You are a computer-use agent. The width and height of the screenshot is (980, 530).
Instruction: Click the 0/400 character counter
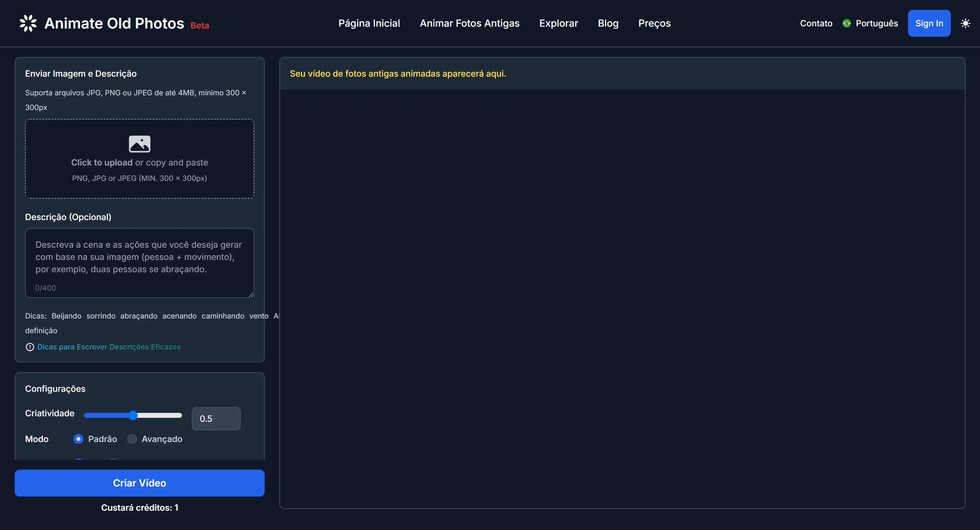(45, 288)
